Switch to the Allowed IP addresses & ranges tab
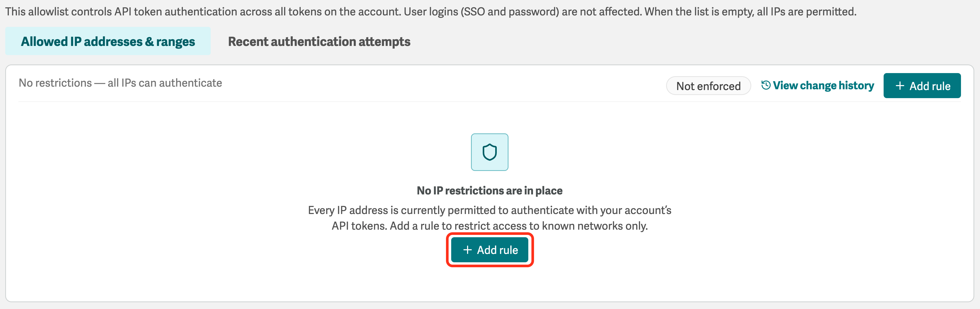The image size is (980, 309). (x=108, y=41)
